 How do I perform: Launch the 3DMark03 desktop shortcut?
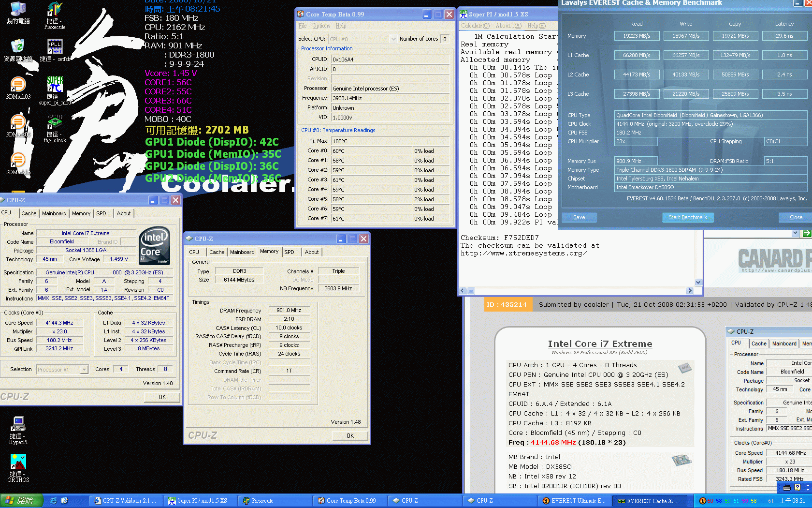[x=18, y=85]
